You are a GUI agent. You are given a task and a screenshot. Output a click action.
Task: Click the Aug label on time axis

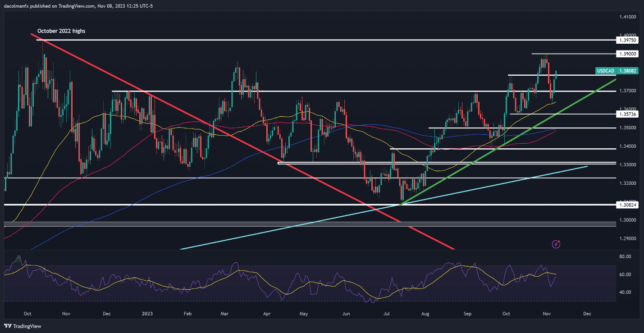[x=425, y=313]
